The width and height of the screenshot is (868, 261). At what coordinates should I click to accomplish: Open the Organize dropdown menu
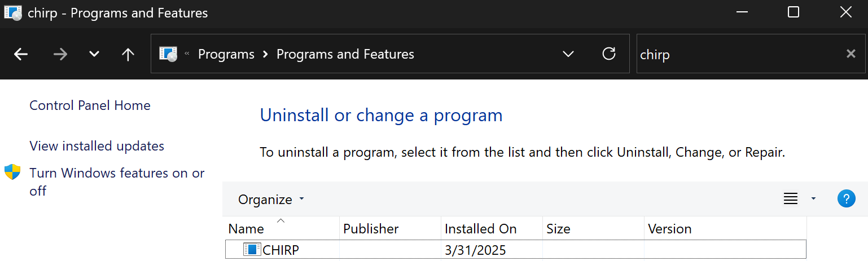271,200
